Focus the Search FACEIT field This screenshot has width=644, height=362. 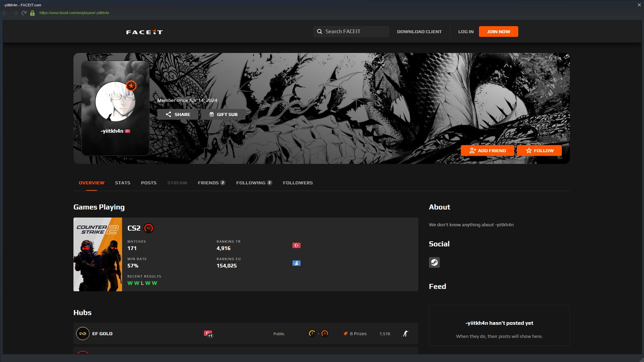pyautogui.click(x=351, y=32)
